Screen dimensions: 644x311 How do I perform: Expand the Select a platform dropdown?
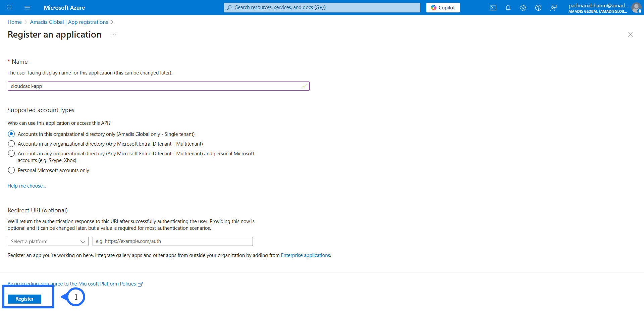pos(48,242)
